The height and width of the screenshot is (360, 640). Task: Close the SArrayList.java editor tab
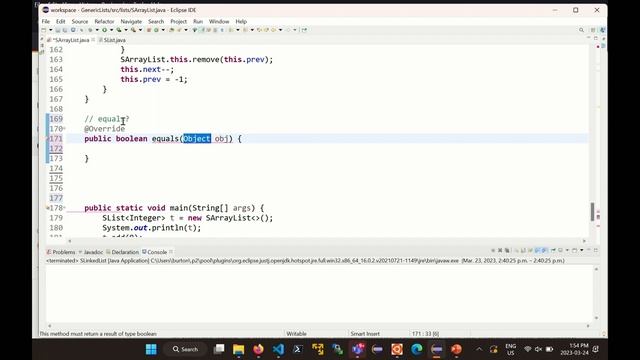(93, 40)
